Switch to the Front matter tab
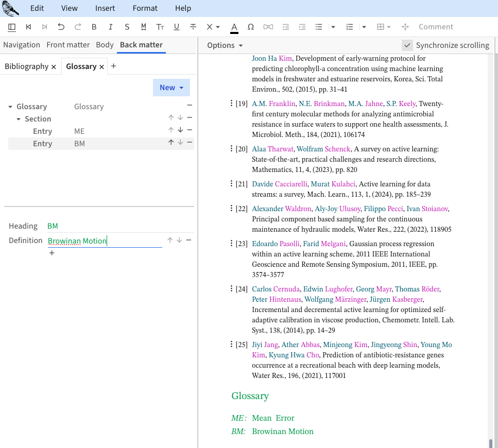The width and height of the screenshot is (498, 448). coord(68,45)
